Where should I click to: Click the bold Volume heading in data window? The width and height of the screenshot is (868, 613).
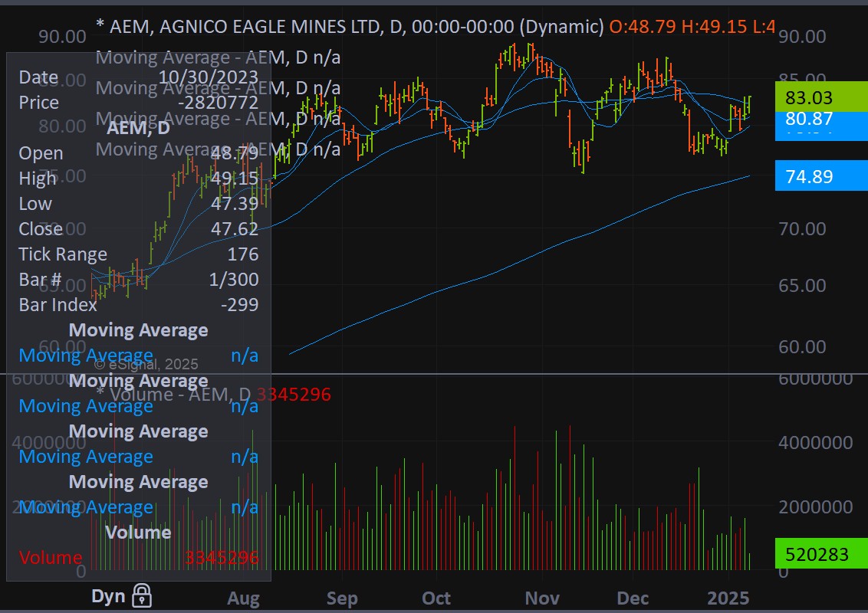click(138, 533)
